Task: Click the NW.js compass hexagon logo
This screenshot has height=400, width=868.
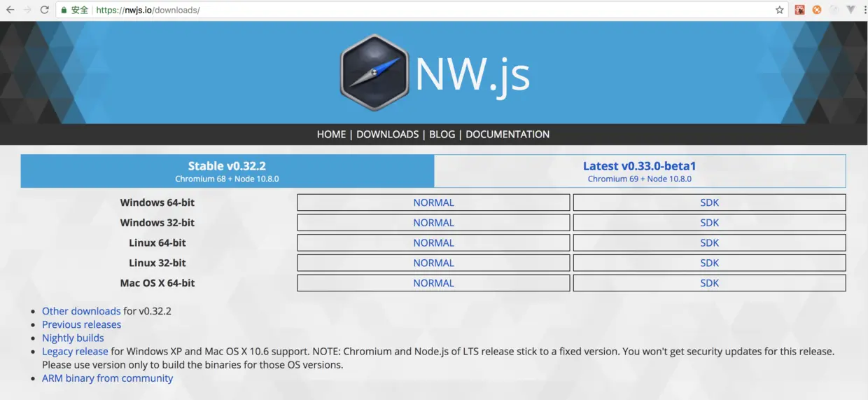Action: click(x=374, y=72)
